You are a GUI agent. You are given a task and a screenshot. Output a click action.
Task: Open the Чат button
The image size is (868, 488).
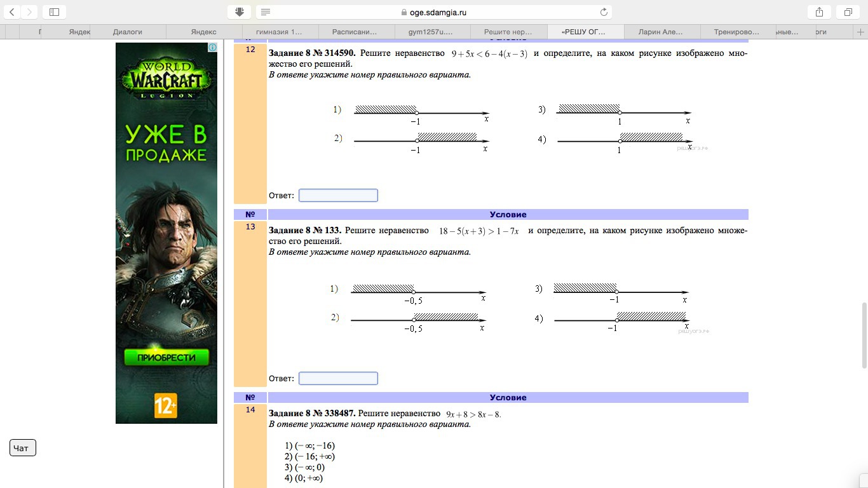[x=23, y=448]
